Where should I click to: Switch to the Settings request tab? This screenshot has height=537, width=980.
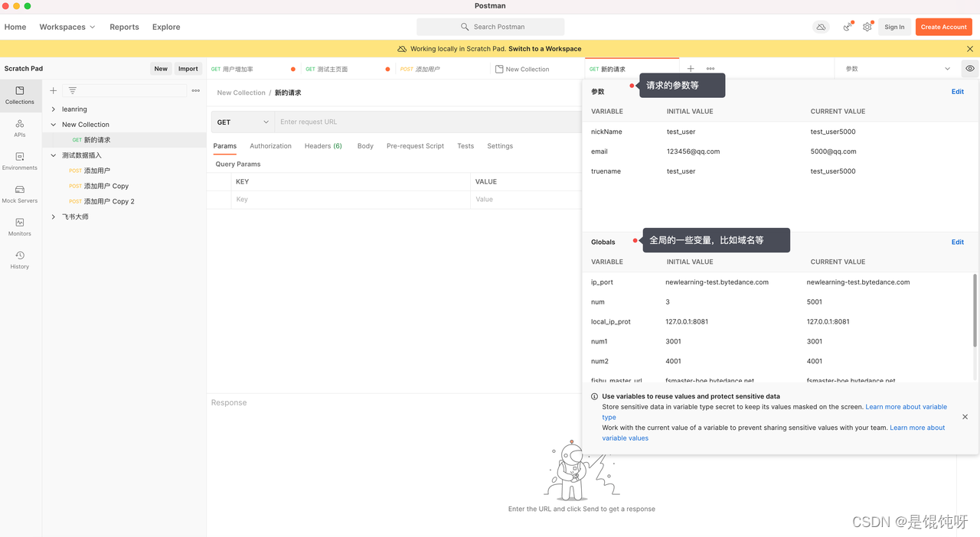(x=500, y=146)
